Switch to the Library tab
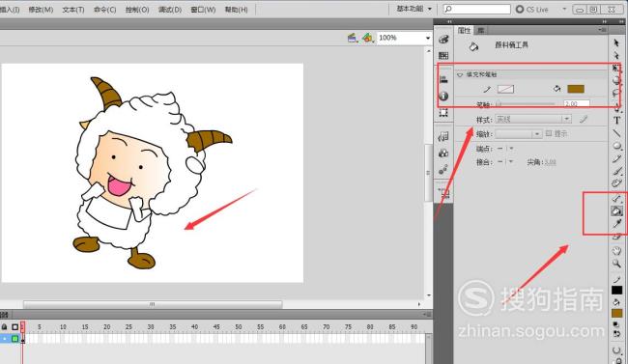 (480, 30)
